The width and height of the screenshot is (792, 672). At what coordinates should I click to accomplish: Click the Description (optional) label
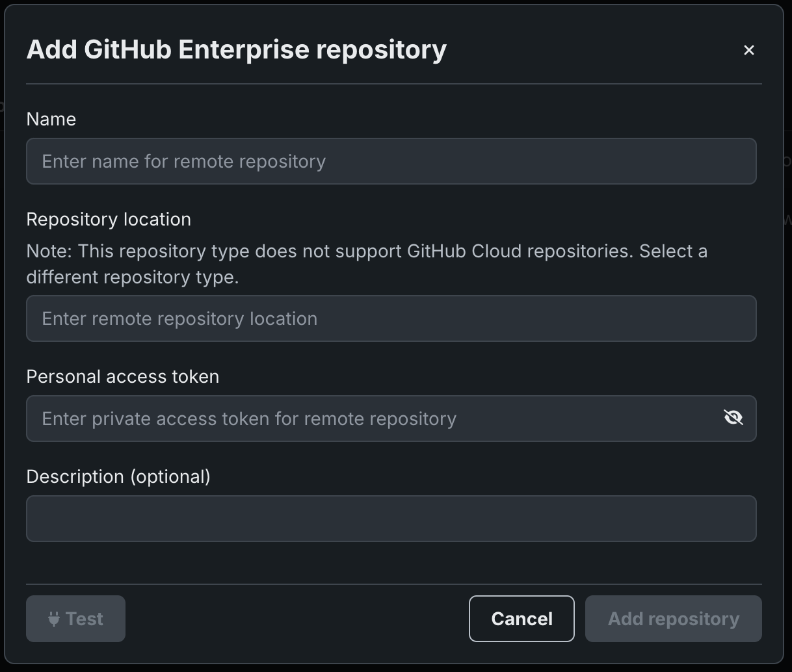click(118, 476)
